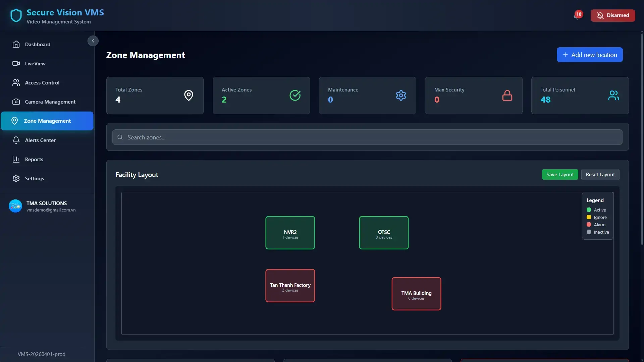The width and height of the screenshot is (644, 362).
Task: Navigate to Reports in sidebar
Action: (x=47, y=159)
